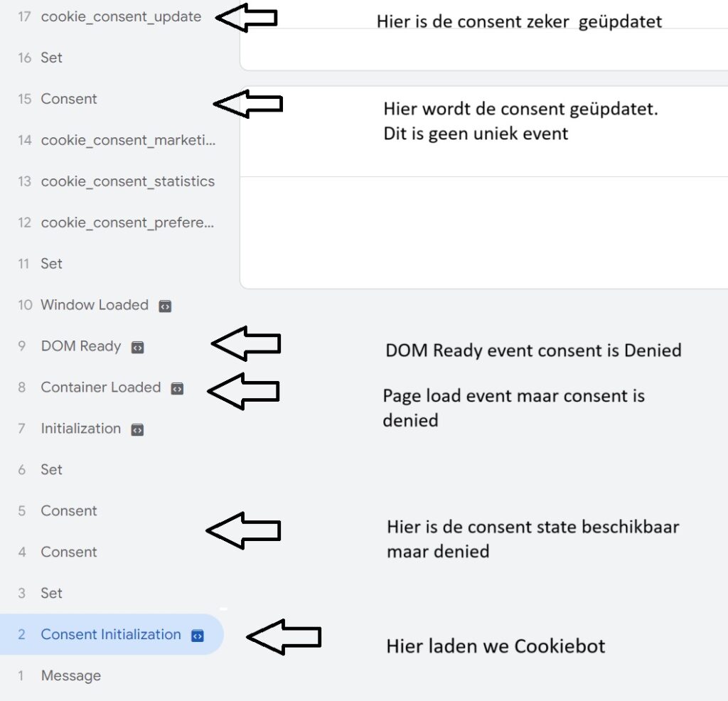The height and width of the screenshot is (701, 728).
Task: Open the Set event numbered 16
Action: [51, 58]
